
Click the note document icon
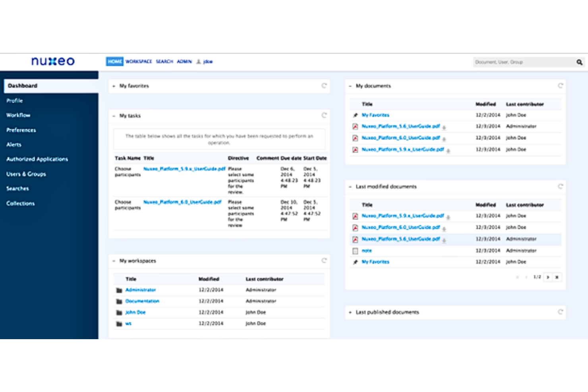(x=355, y=251)
